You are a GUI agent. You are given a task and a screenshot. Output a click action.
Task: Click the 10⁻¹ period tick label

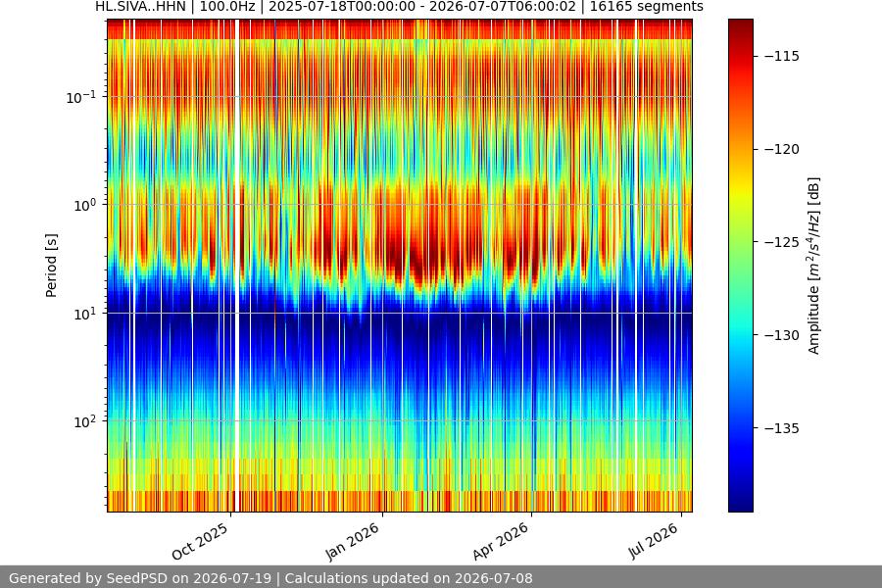tap(81, 97)
